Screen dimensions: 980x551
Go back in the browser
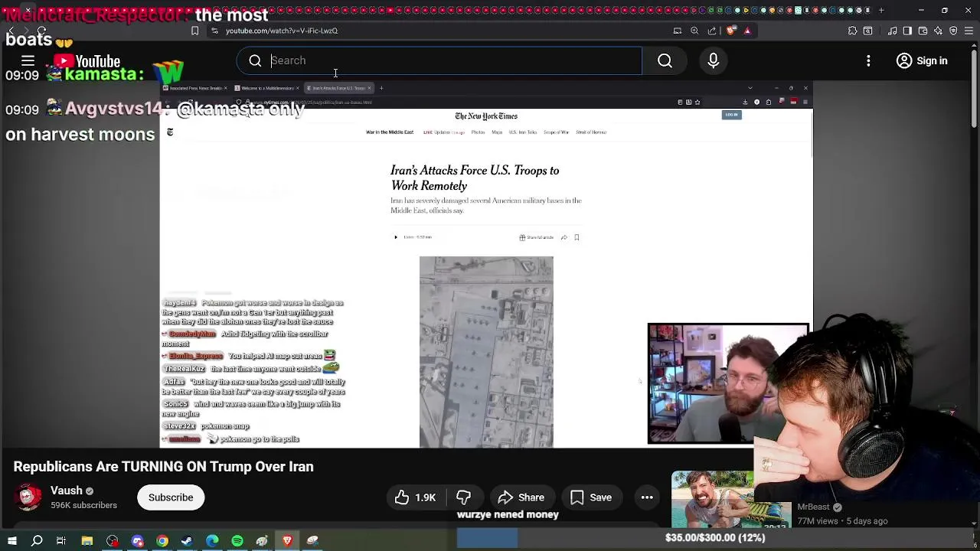click(10, 31)
